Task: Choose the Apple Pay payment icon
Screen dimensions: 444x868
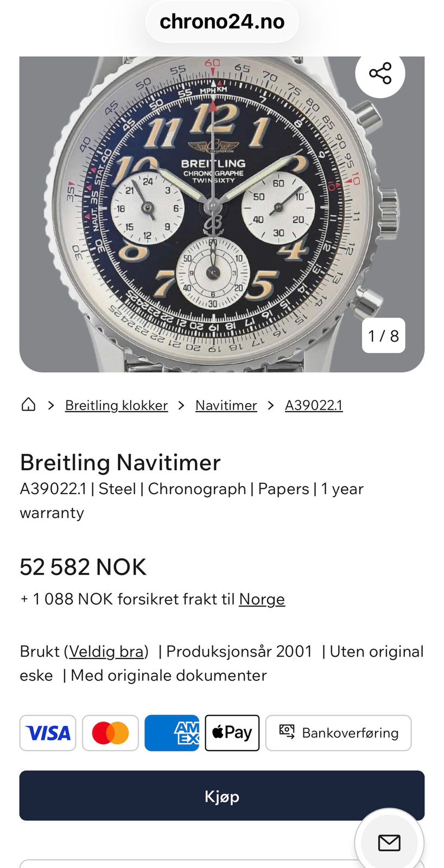Action: [x=232, y=733]
